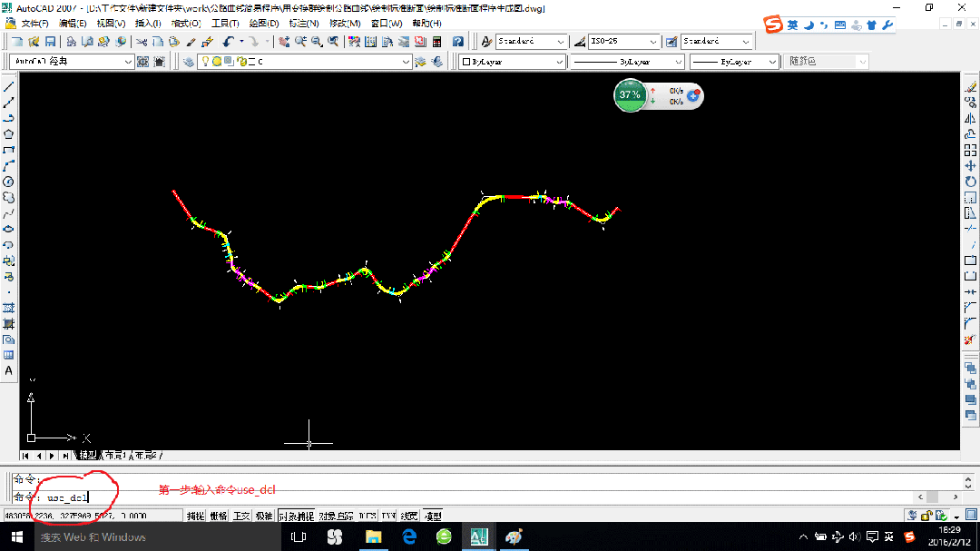Toggle 极轴 polar tracking

pyautogui.click(x=264, y=516)
